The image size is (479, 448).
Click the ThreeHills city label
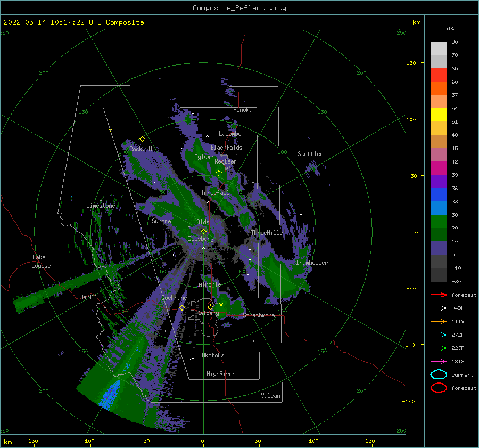(x=267, y=233)
